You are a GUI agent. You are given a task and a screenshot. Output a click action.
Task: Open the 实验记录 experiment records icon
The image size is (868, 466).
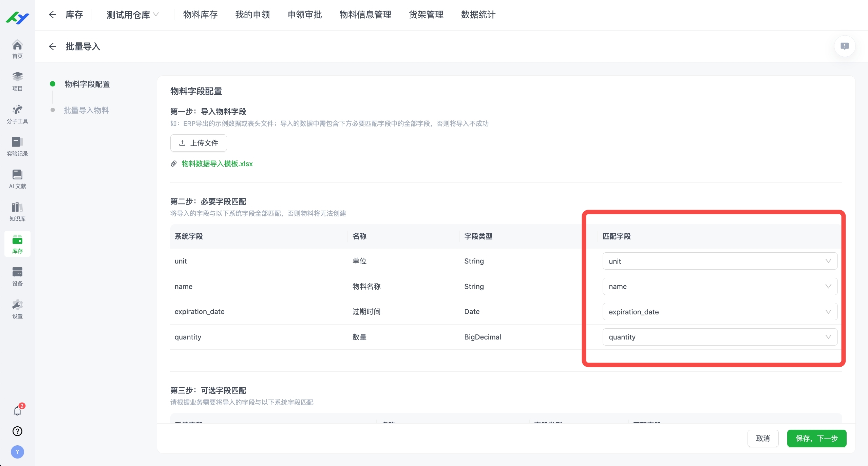(x=17, y=146)
